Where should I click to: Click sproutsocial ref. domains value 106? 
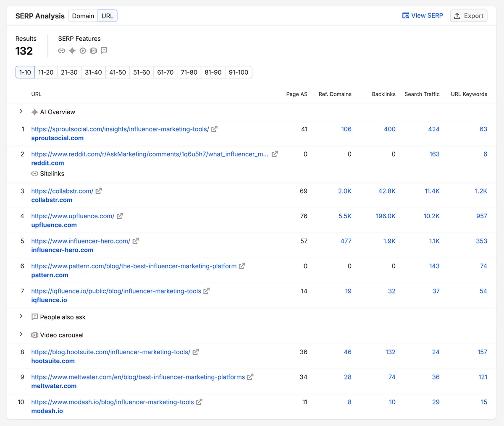(x=346, y=129)
